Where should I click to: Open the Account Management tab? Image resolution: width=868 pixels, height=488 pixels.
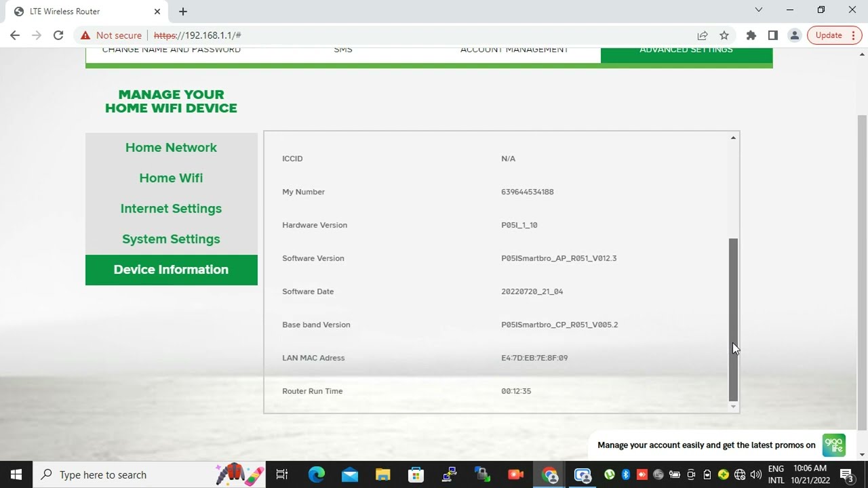pos(515,49)
